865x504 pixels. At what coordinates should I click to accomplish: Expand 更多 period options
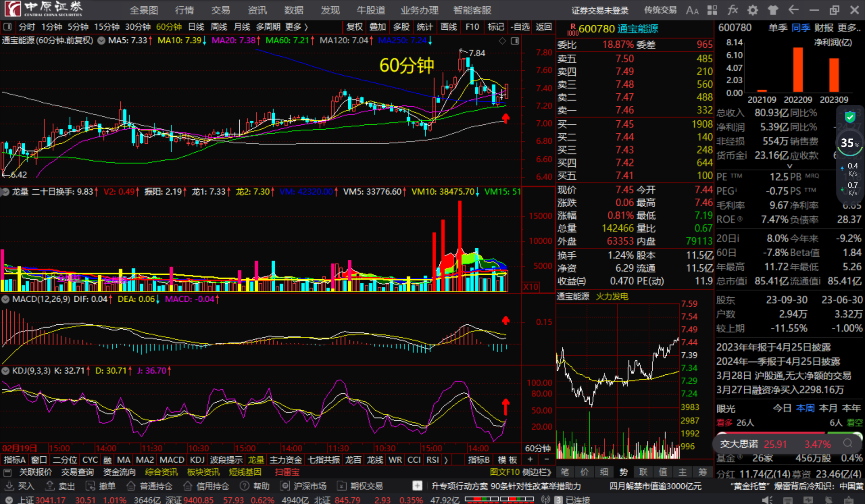[296, 27]
